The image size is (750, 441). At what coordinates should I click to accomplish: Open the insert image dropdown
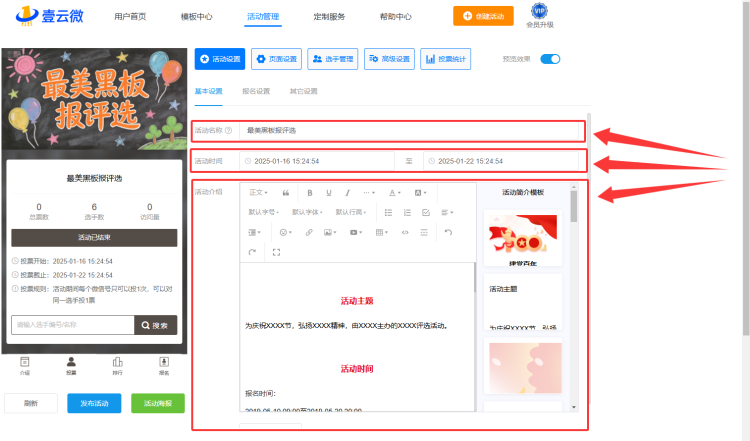[330, 232]
